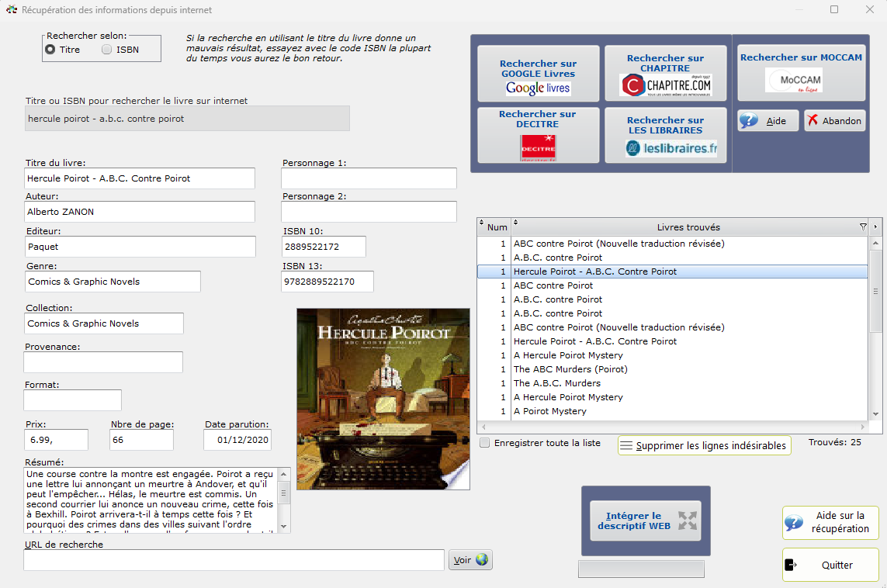Select the highlighted Hercule Poirot - A.B.C. Contre Poirot row

pos(673,272)
